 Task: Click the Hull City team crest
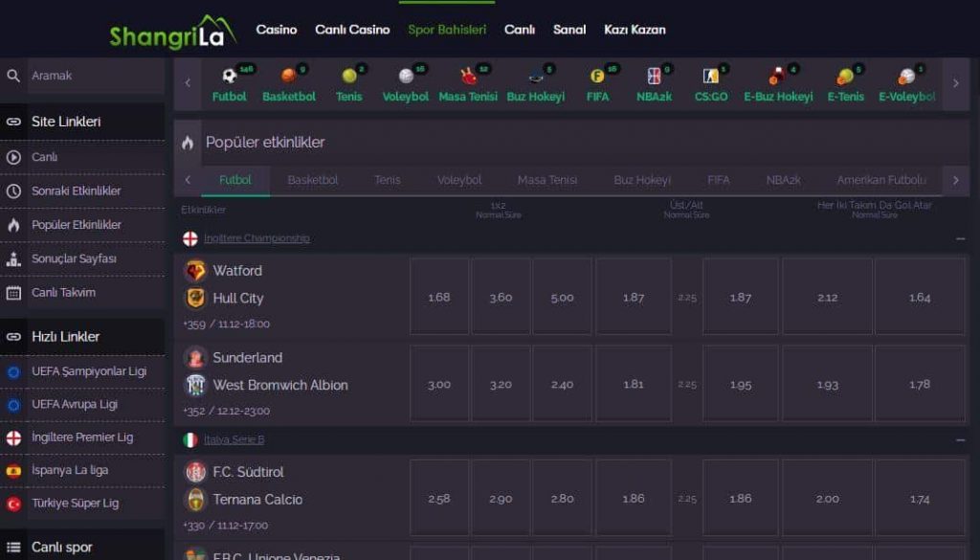pos(195,298)
